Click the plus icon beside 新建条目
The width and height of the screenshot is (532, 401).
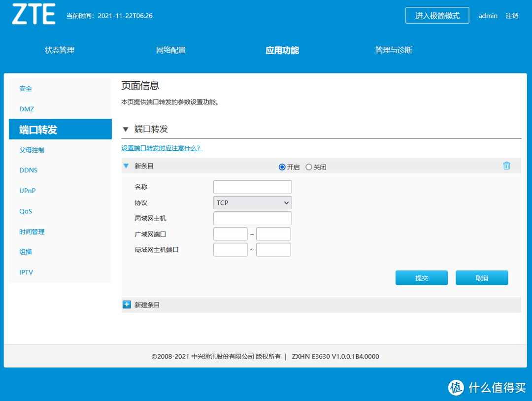click(x=127, y=304)
